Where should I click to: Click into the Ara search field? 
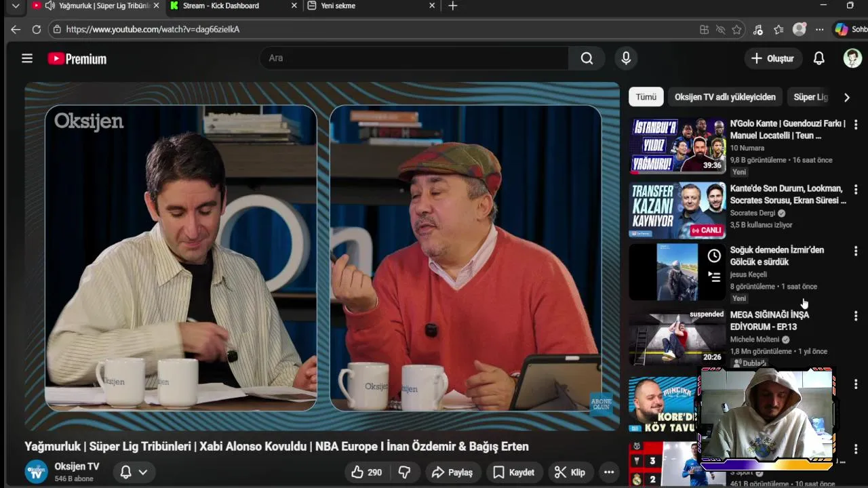[414, 58]
